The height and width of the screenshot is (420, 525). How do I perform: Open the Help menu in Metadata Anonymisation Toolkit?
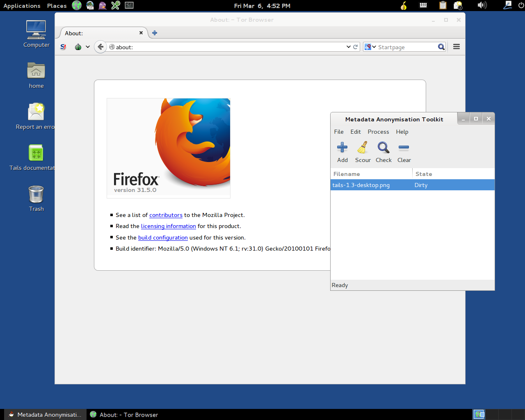click(x=402, y=132)
